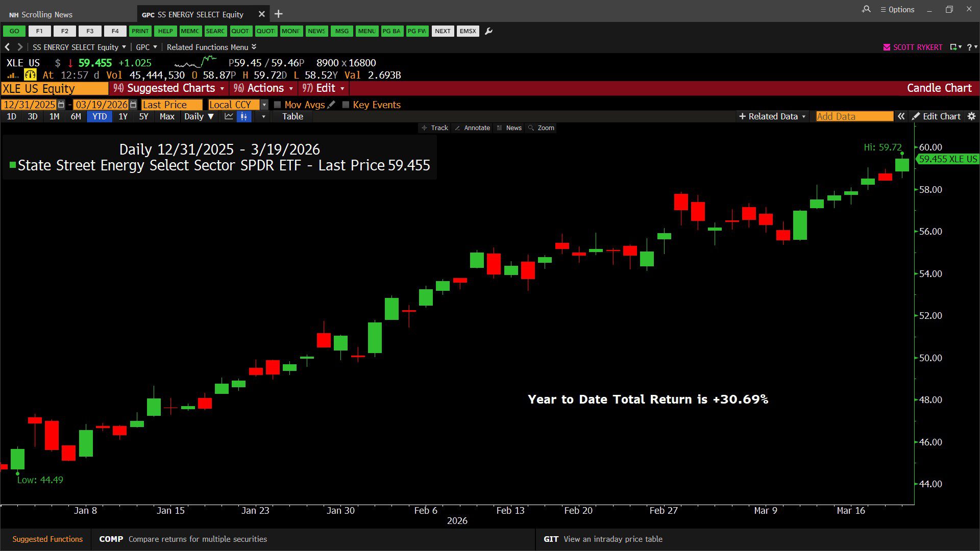Image resolution: width=980 pixels, height=551 pixels.
Task: Click the wrench icon in function key bar
Action: click(x=488, y=31)
